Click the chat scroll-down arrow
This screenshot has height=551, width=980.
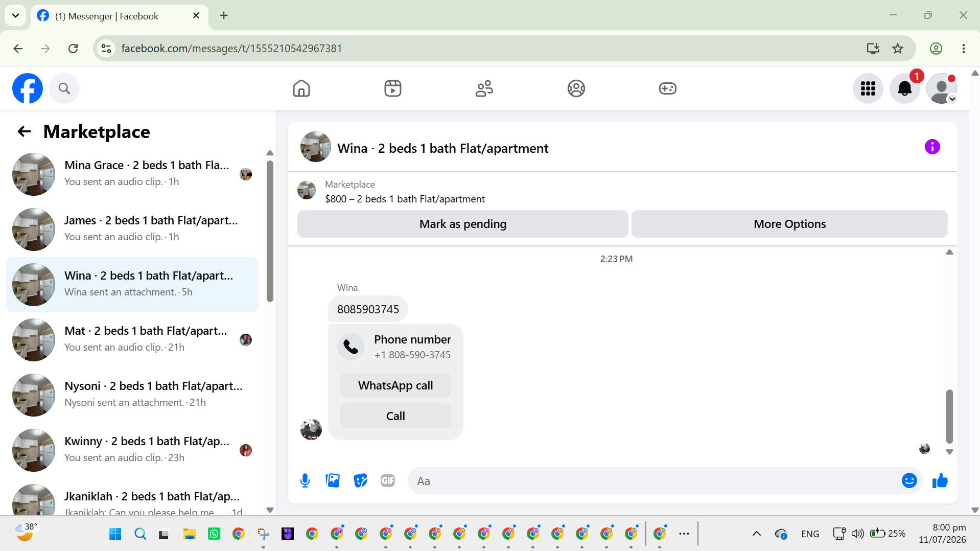[x=949, y=452]
